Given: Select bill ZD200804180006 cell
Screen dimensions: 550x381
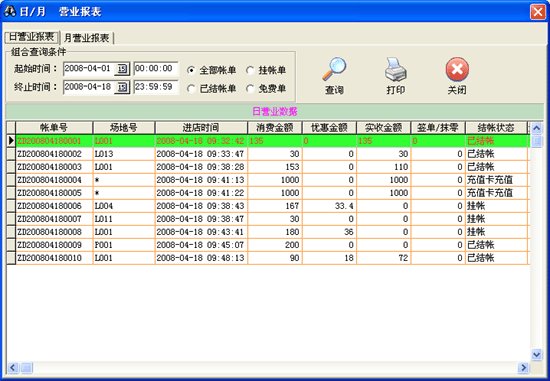Looking at the screenshot, I should 54,206.
